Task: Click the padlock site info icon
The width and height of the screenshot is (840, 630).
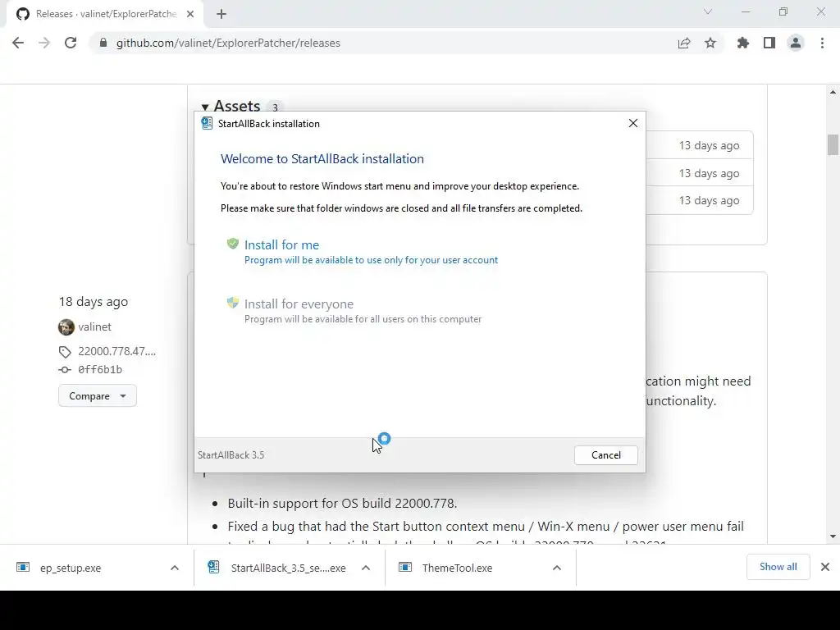Action: point(103,43)
